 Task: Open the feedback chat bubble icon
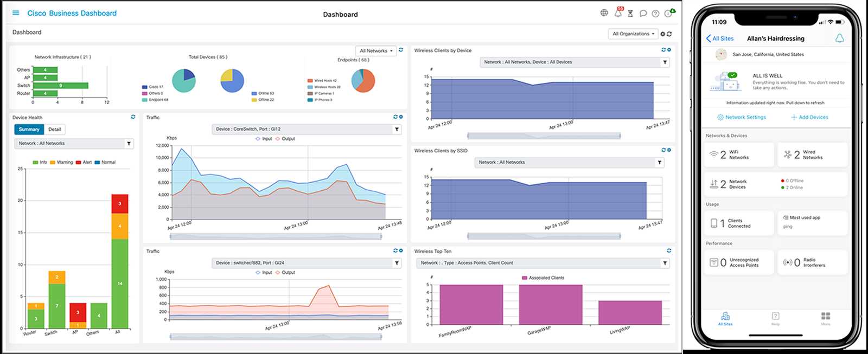coord(643,14)
